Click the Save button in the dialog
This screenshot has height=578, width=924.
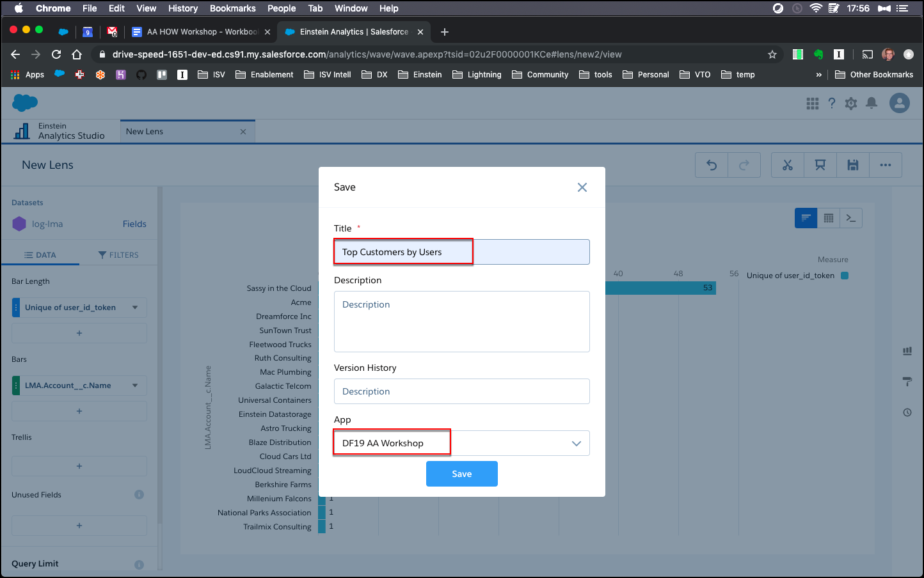pos(461,474)
